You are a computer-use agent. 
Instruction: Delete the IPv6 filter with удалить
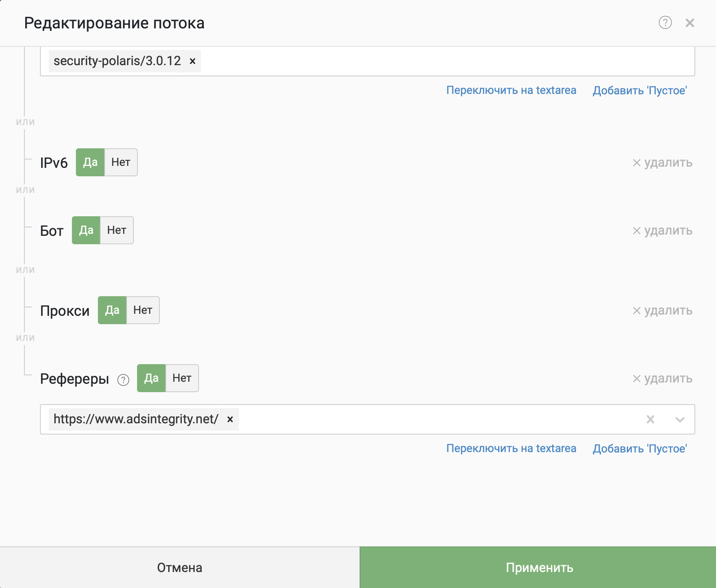click(662, 163)
